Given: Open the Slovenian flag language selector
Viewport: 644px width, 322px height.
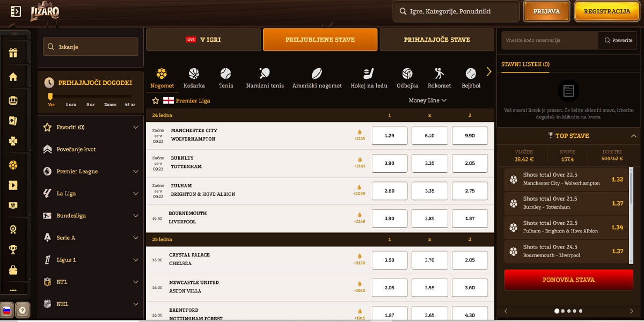Looking at the screenshot, I should (8, 310).
